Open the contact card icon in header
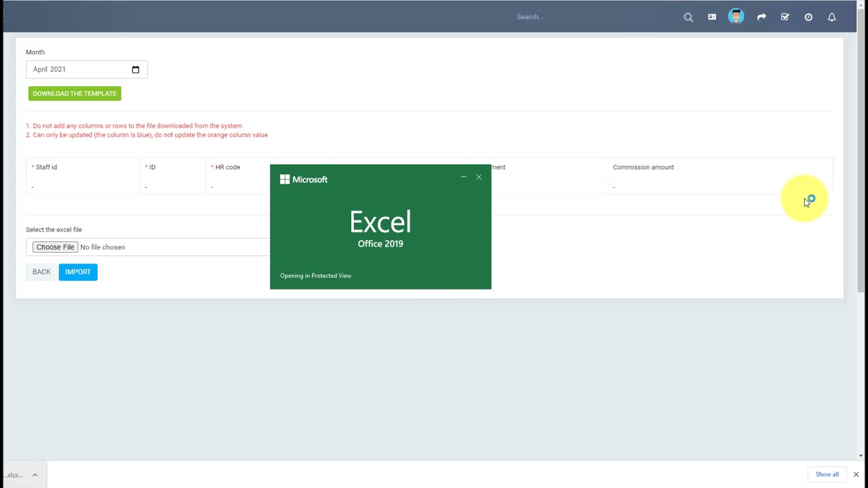Viewport: 868px width, 488px height. click(x=712, y=17)
